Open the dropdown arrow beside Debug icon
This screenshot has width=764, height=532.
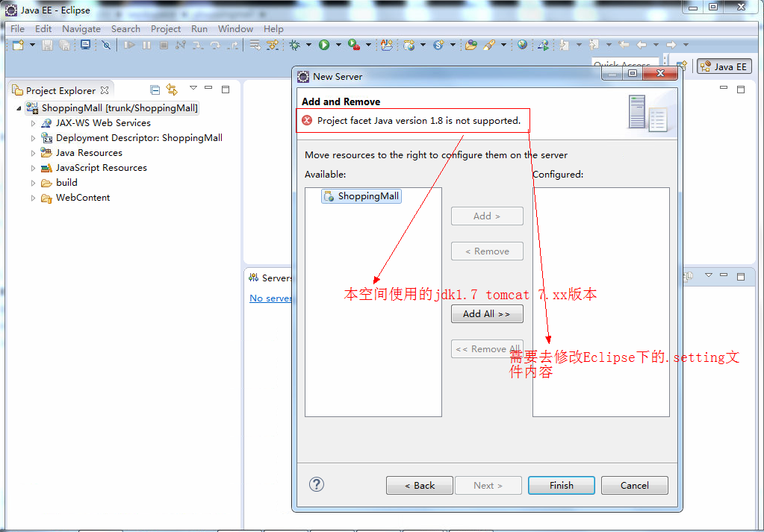click(x=308, y=45)
